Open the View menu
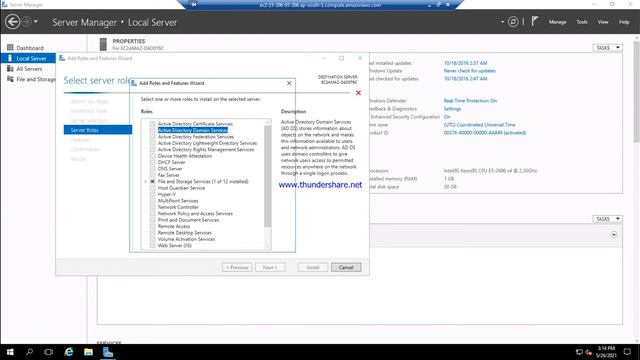 pyautogui.click(x=603, y=22)
